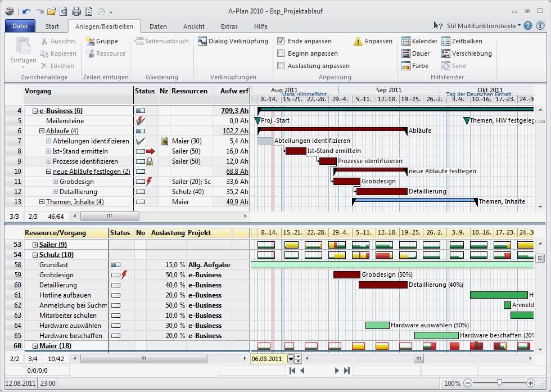Expand the Sailer (9) resource
551x392 pixels.
(35, 245)
